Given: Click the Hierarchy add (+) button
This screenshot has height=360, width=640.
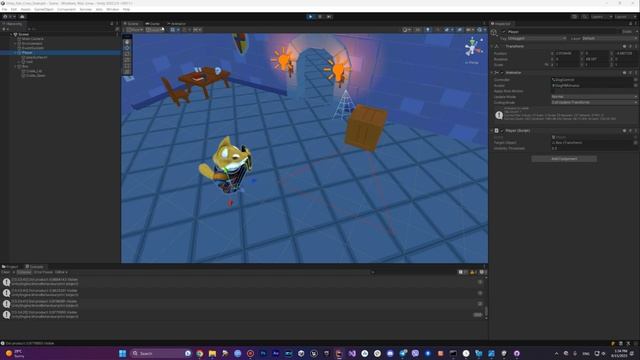Looking at the screenshot, I should pyautogui.click(x=4, y=29).
